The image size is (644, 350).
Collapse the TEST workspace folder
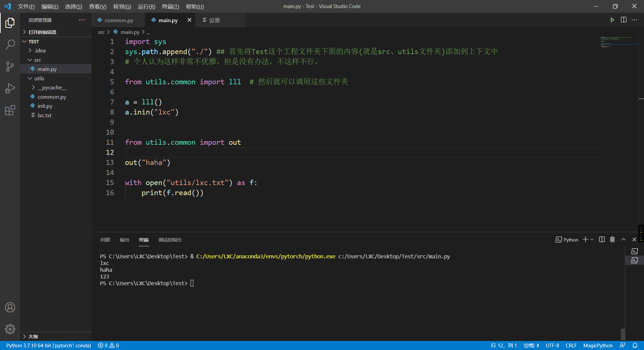tap(56, 41)
